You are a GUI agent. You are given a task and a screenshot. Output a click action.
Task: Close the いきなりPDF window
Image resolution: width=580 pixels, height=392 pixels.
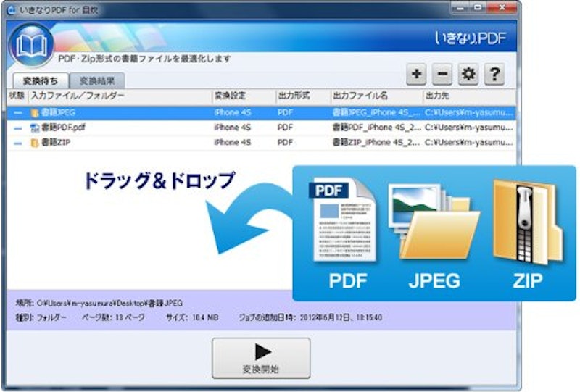(502, 8)
